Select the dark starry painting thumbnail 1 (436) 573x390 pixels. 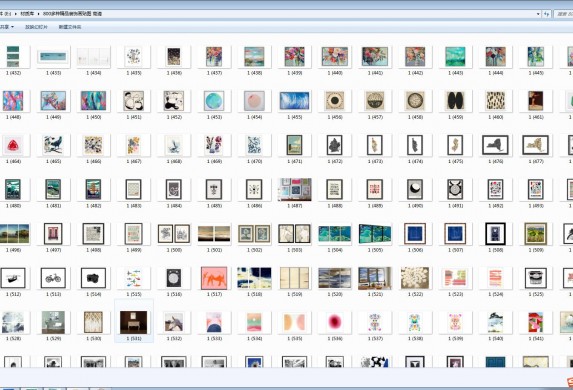pos(174,57)
